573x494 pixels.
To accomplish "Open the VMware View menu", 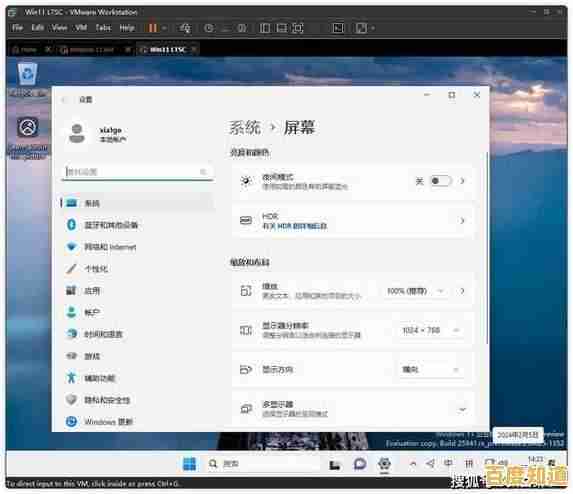I will point(60,28).
